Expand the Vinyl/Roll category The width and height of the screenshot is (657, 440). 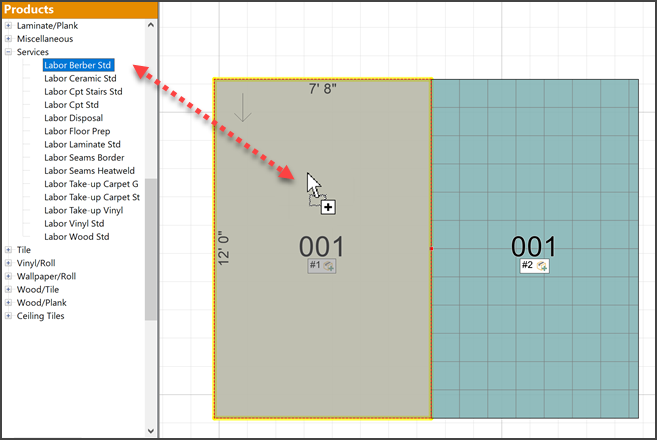8,263
